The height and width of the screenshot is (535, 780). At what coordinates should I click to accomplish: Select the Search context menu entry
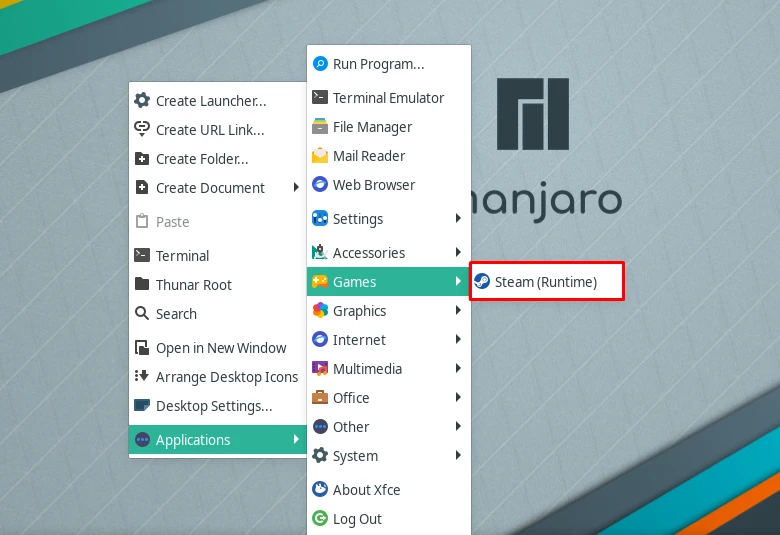[x=218, y=314]
